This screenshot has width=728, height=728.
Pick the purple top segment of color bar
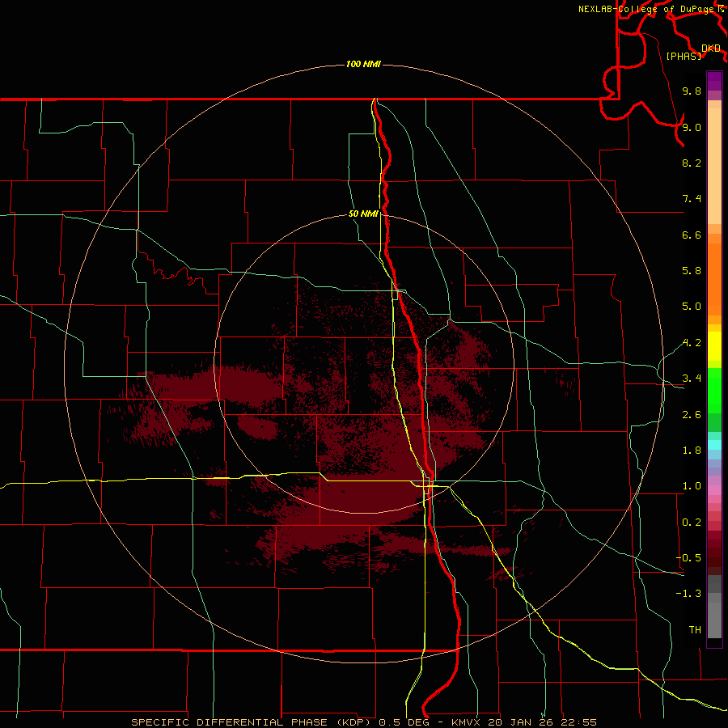click(x=714, y=81)
